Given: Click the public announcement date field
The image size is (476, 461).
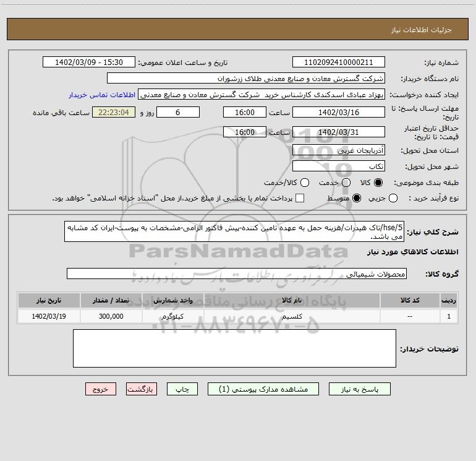Looking at the screenshot, I should click(x=89, y=62).
